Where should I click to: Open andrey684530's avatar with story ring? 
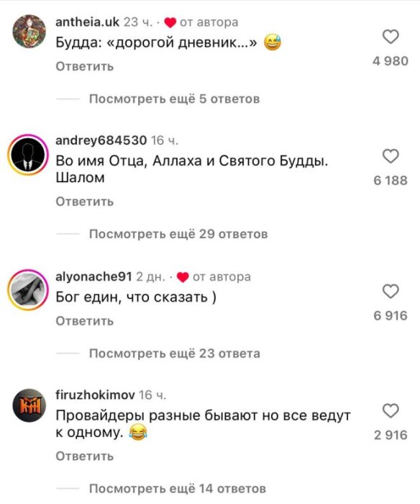[x=28, y=155]
